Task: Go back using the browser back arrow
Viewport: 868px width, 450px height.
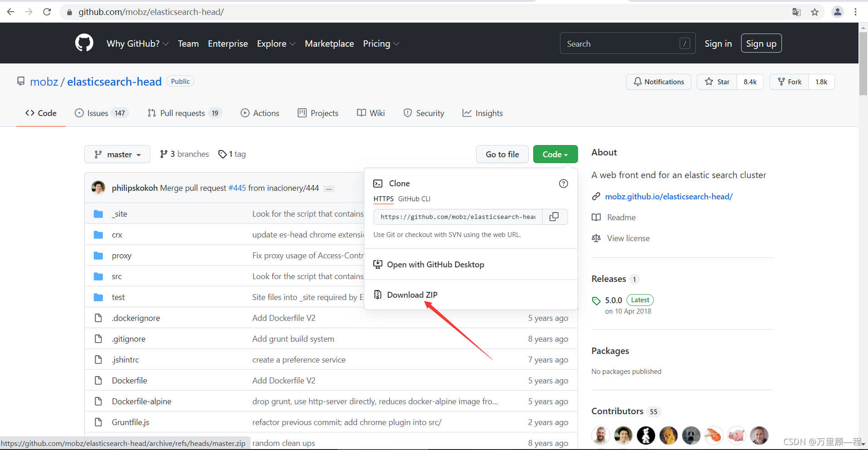Action: pyautogui.click(x=11, y=12)
